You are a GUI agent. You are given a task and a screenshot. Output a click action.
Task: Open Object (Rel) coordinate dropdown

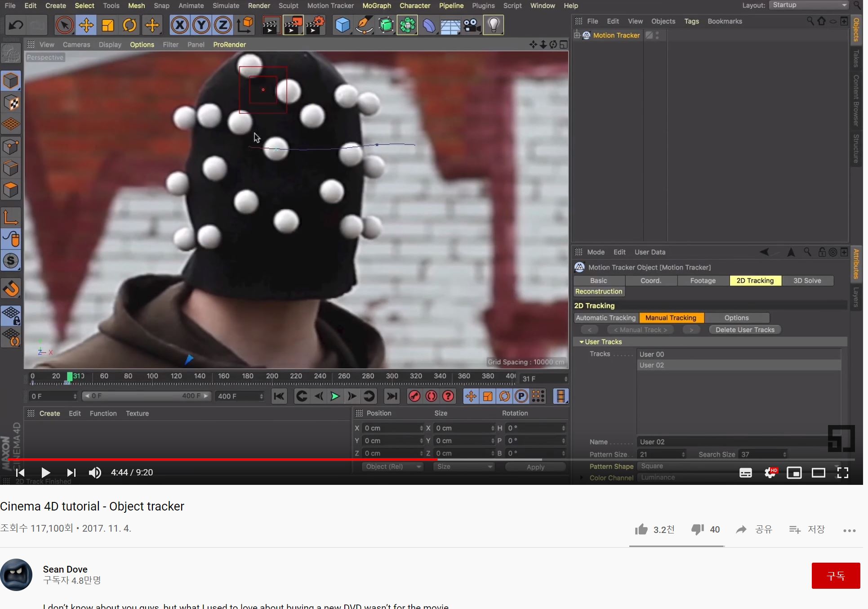(393, 467)
